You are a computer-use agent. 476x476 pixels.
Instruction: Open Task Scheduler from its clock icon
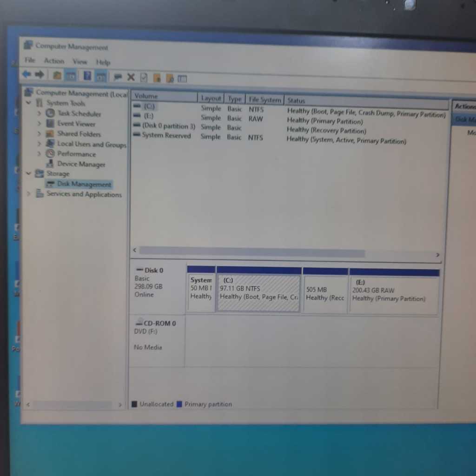50,113
